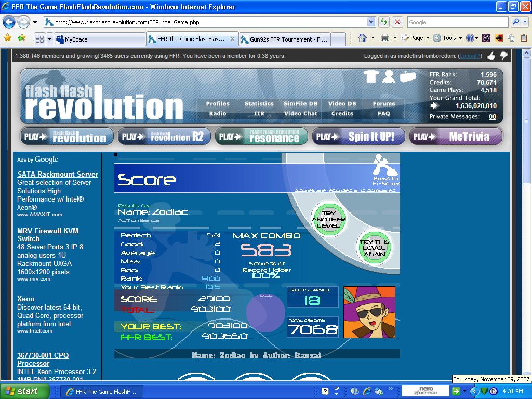Viewport: 532px width, 399px height.
Task: Click the thumbs up icon in header
Action: tap(491, 56)
